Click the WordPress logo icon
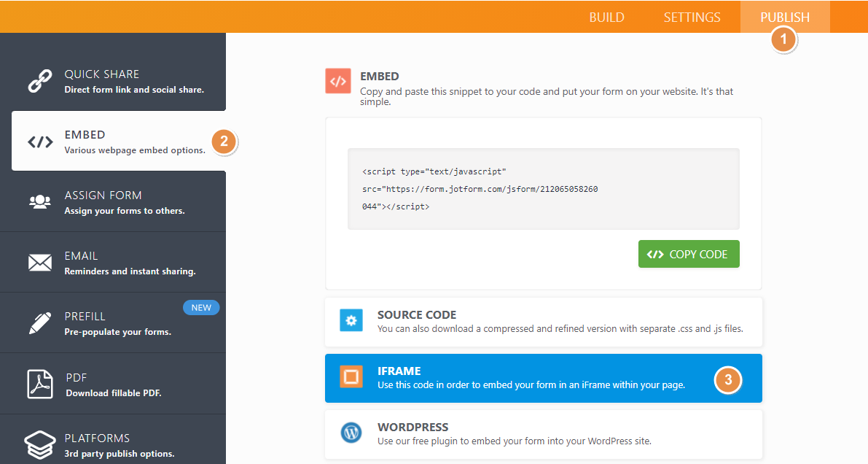This screenshot has width=868, height=464. pos(351,433)
